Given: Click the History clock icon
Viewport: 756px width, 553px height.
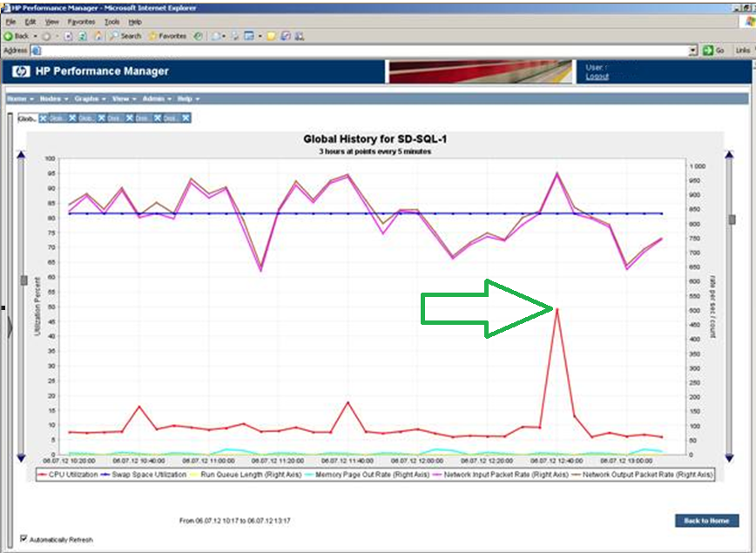Looking at the screenshot, I should pyautogui.click(x=198, y=37).
